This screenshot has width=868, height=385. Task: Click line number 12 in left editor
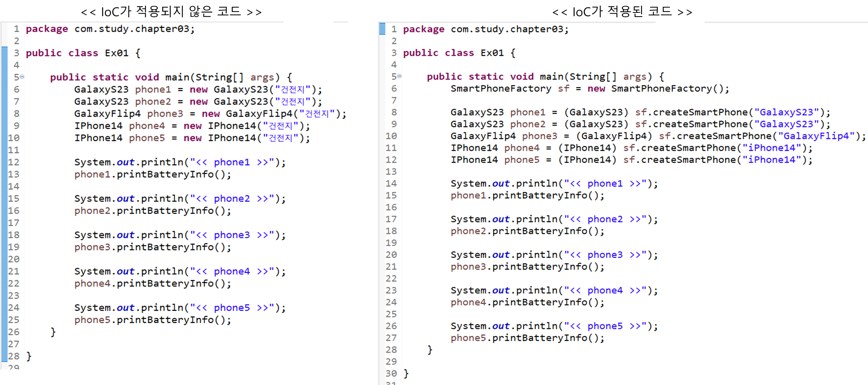[14, 162]
